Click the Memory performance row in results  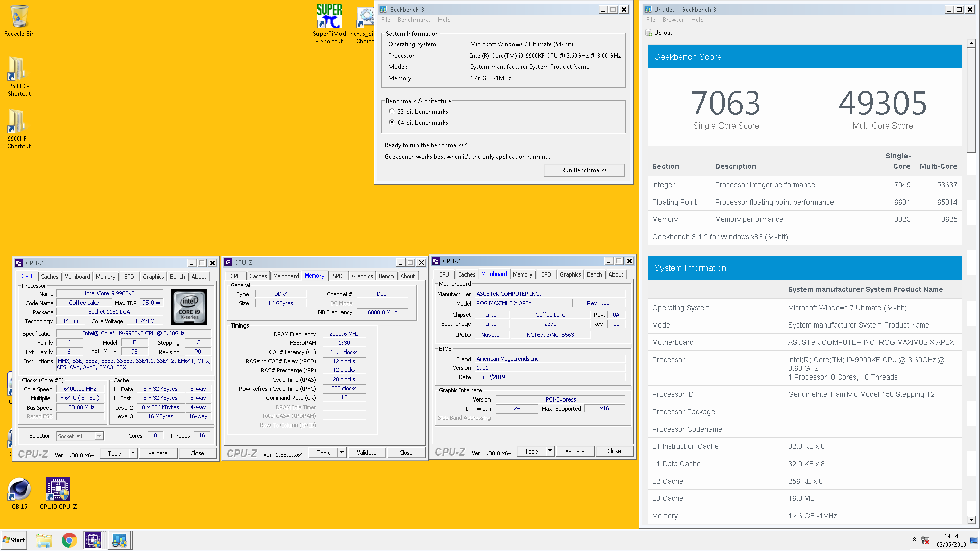pyautogui.click(x=804, y=219)
